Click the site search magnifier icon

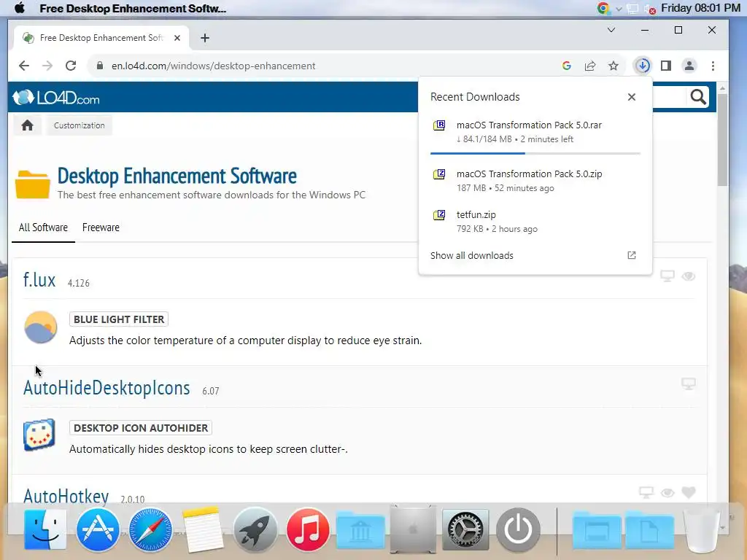pos(698,97)
